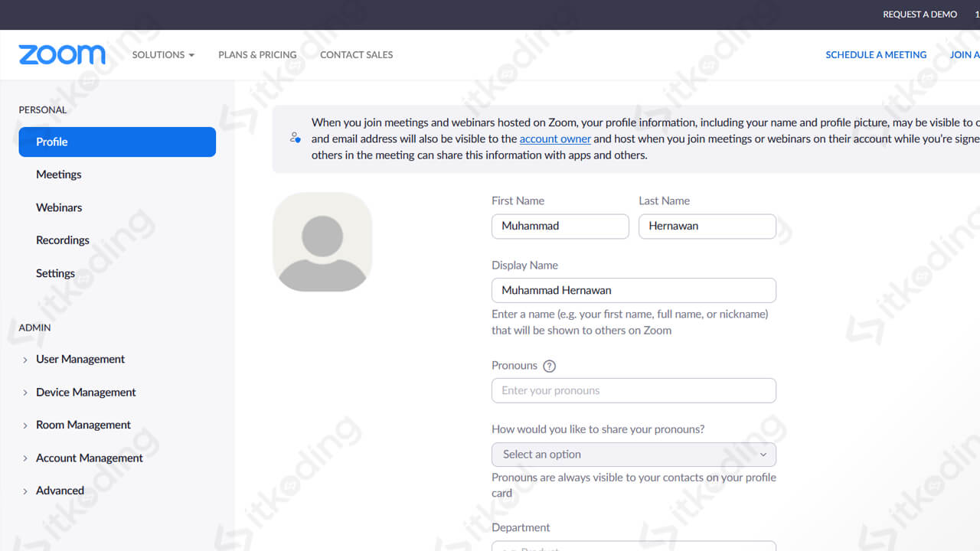This screenshot has width=980, height=551.
Task: Open the Solutions dropdown menu
Action: (163, 54)
